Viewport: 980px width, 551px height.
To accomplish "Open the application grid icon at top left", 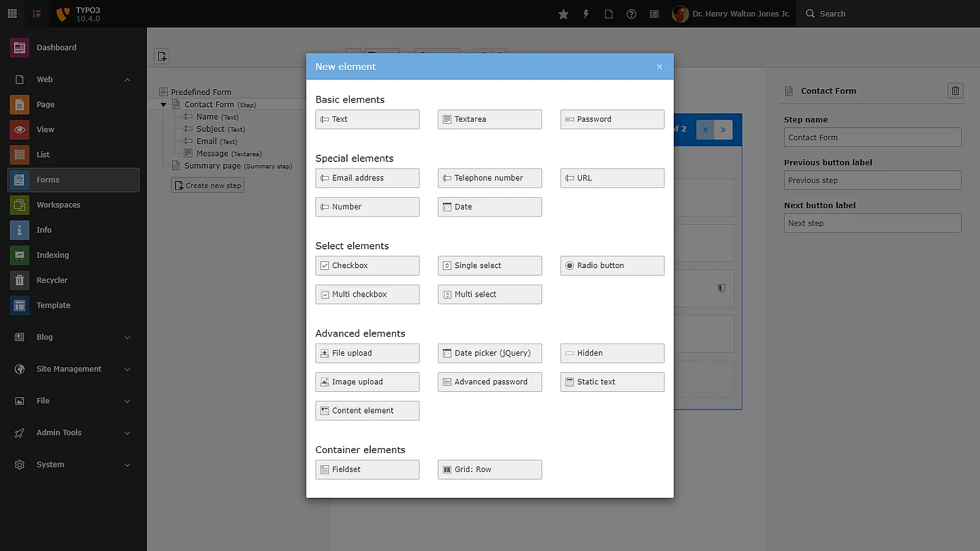I will click(x=12, y=14).
